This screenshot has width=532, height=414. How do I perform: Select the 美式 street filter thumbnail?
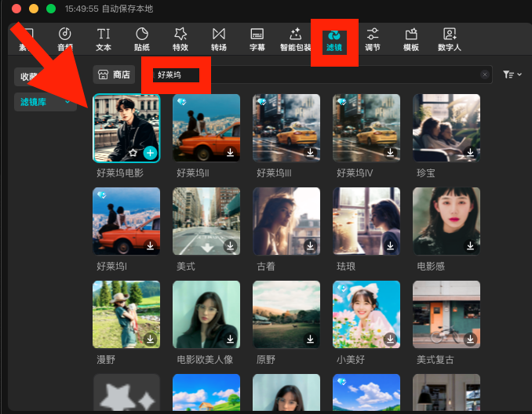[x=206, y=221]
